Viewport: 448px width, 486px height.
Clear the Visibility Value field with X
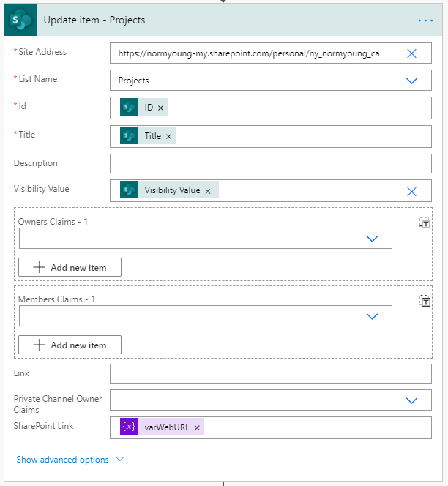click(411, 191)
